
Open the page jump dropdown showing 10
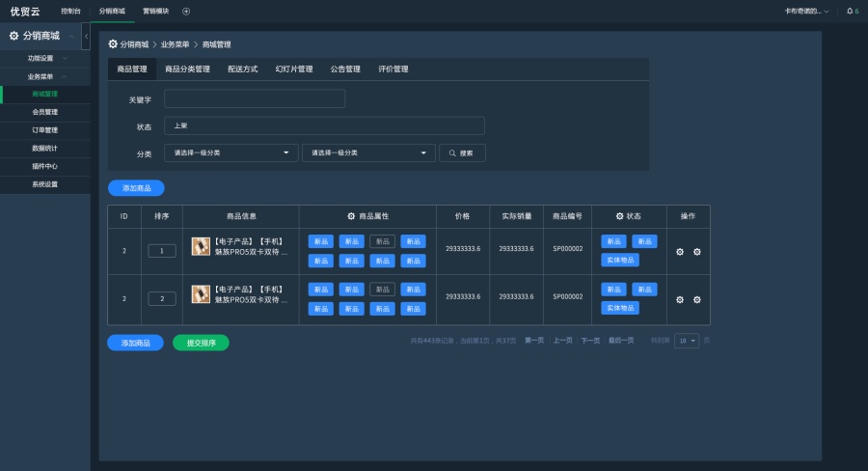[x=687, y=341]
